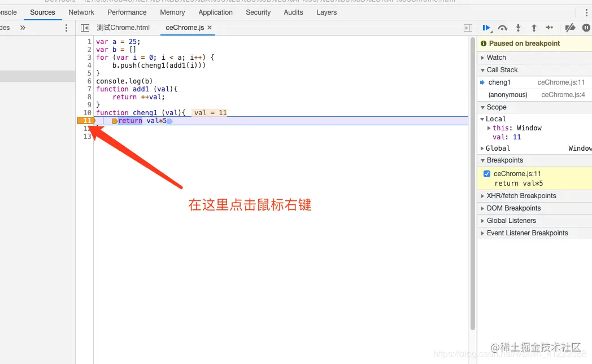Image resolution: width=592 pixels, height=364 pixels.
Task: Step over next function call icon
Action: tap(503, 28)
